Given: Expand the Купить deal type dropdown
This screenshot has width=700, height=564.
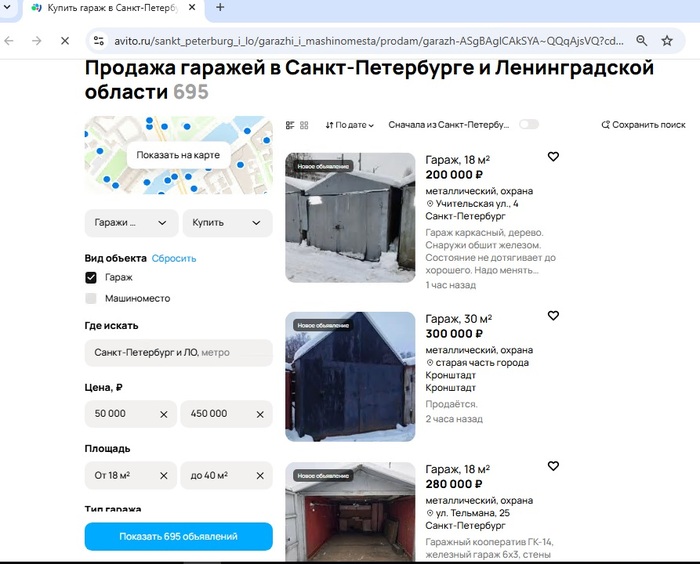Looking at the screenshot, I should (227, 223).
